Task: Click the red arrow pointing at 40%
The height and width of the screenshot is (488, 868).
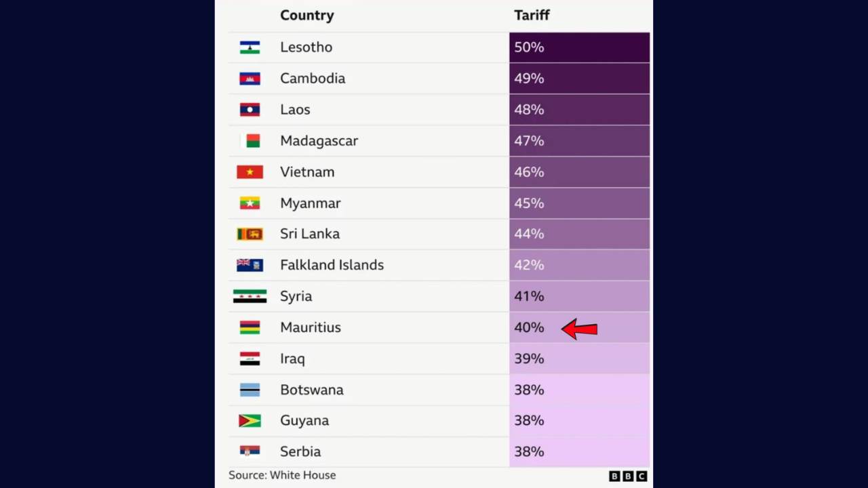Action: (x=580, y=329)
